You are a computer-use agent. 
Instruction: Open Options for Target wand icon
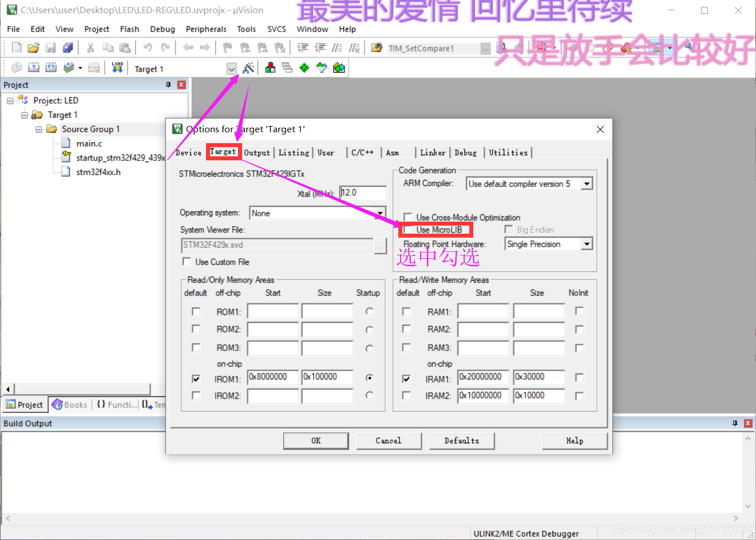tap(248, 68)
